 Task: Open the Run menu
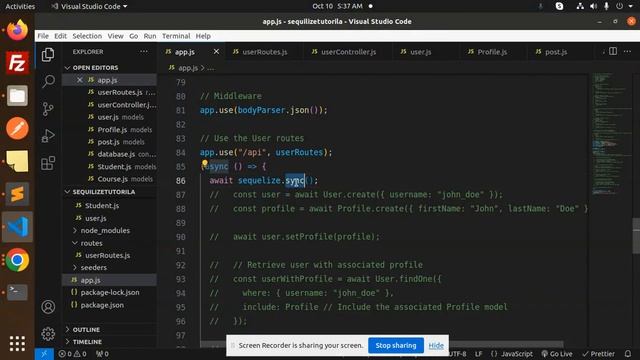[150, 36]
